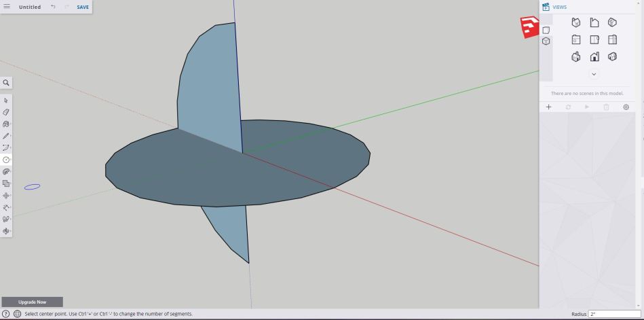Screen dimensions: 644x320
Task: Open scene settings gear icon
Action: pyautogui.click(x=626, y=107)
